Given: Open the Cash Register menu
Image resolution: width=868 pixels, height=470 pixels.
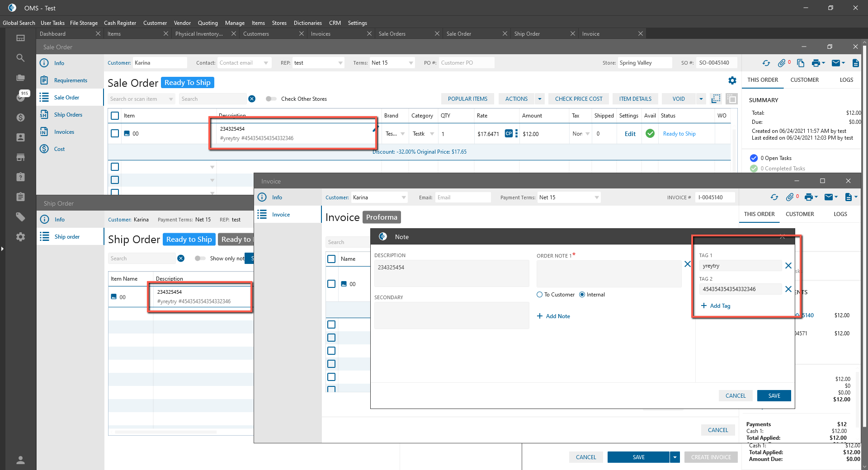Looking at the screenshot, I should coord(120,23).
